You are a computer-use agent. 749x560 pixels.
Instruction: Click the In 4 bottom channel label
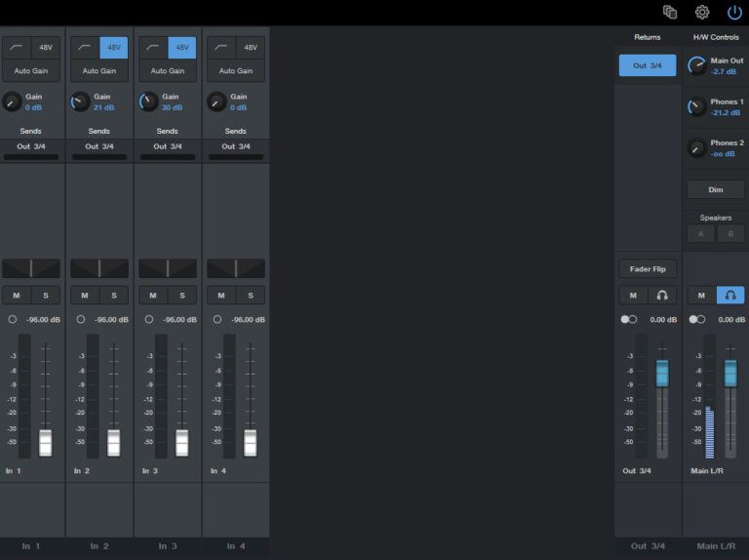[x=236, y=545]
